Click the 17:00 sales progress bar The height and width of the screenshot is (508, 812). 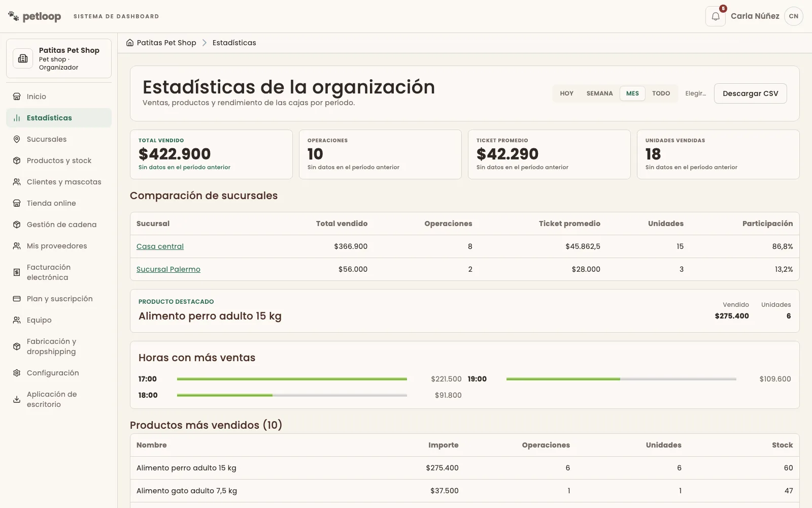point(292,379)
